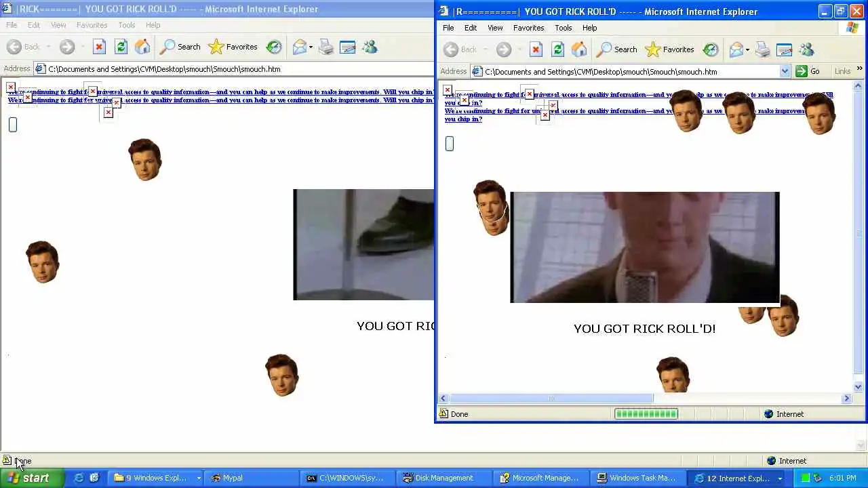Screen dimensions: 868x488
Task: Open Edit menu in front IE window
Action: tap(471, 28)
